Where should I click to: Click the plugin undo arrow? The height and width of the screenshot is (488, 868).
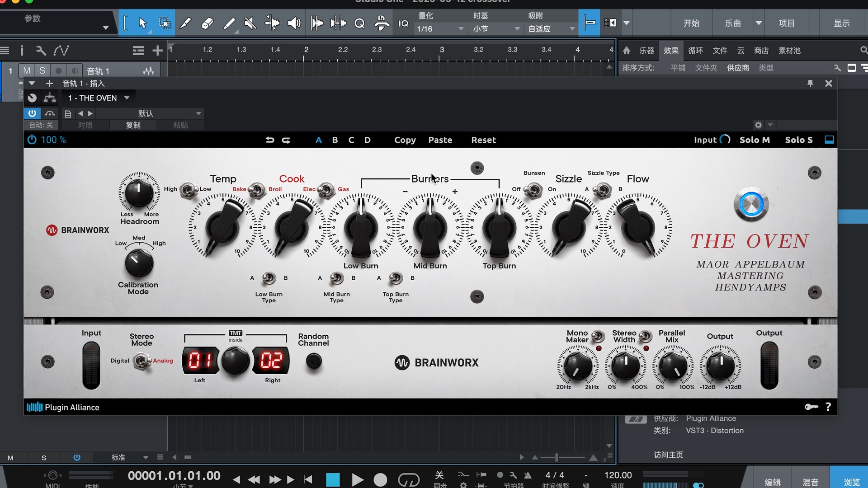(270, 140)
